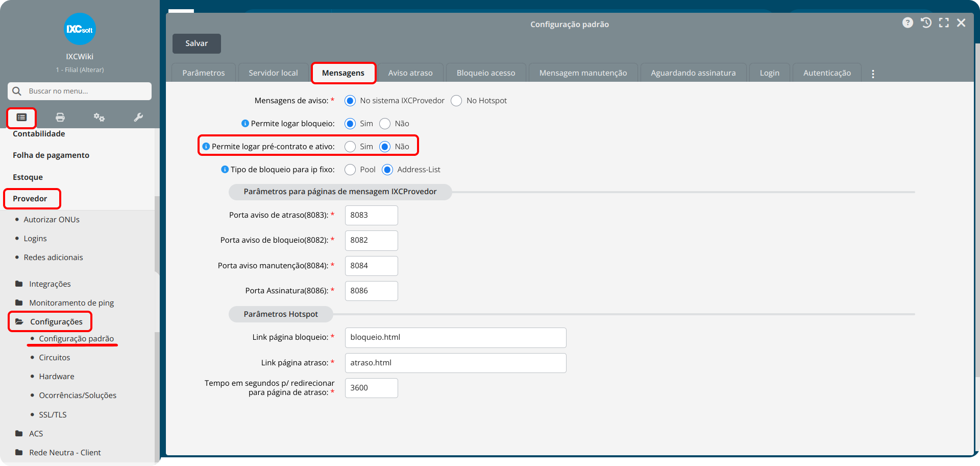Open Configuração padrão menu item

[x=77, y=339]
